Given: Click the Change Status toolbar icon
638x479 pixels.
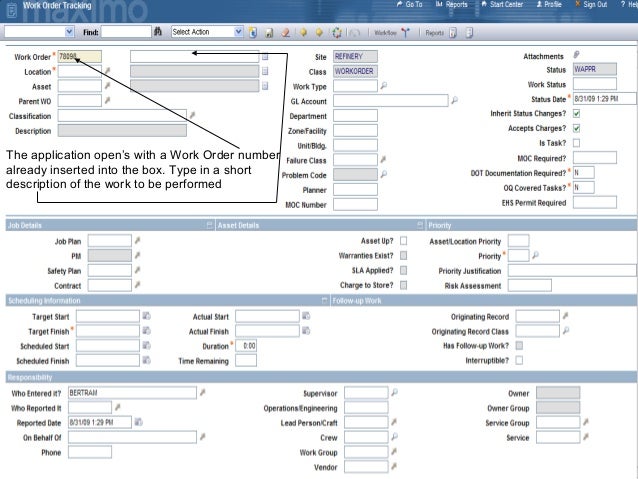Looking at the screenshot, I should point(337,33).
